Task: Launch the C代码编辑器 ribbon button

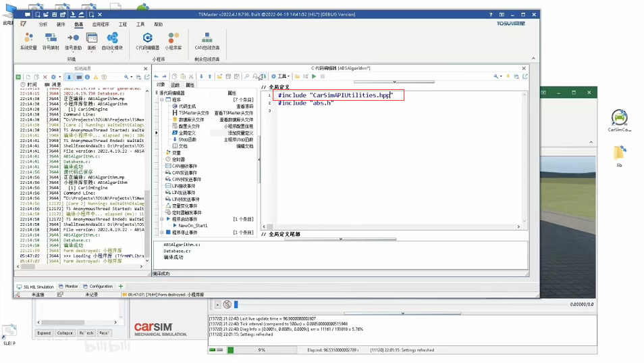Action: click(147, 41)
